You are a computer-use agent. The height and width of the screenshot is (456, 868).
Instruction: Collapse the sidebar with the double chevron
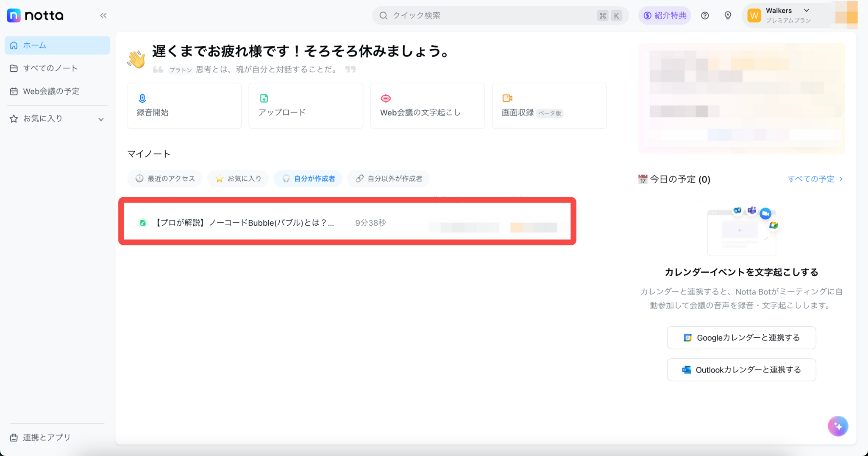(103, 15)
